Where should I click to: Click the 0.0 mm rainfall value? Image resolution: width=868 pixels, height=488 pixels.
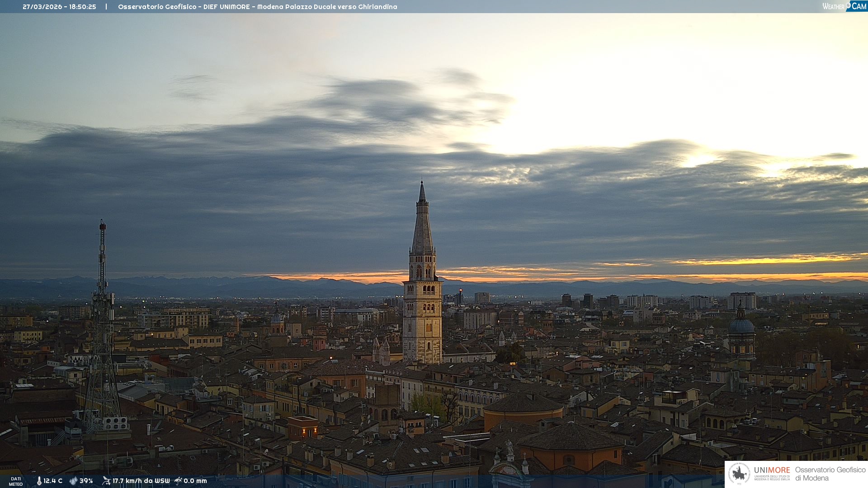click(x=195, y=481)
